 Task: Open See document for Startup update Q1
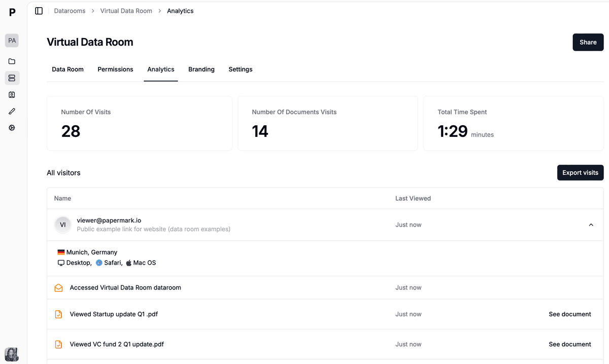pos(570,314)
